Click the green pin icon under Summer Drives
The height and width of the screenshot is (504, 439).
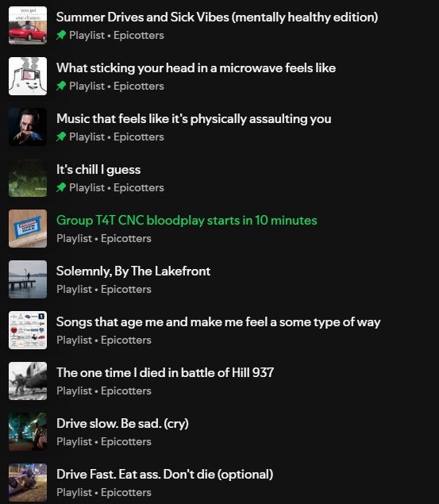[61, 35]
